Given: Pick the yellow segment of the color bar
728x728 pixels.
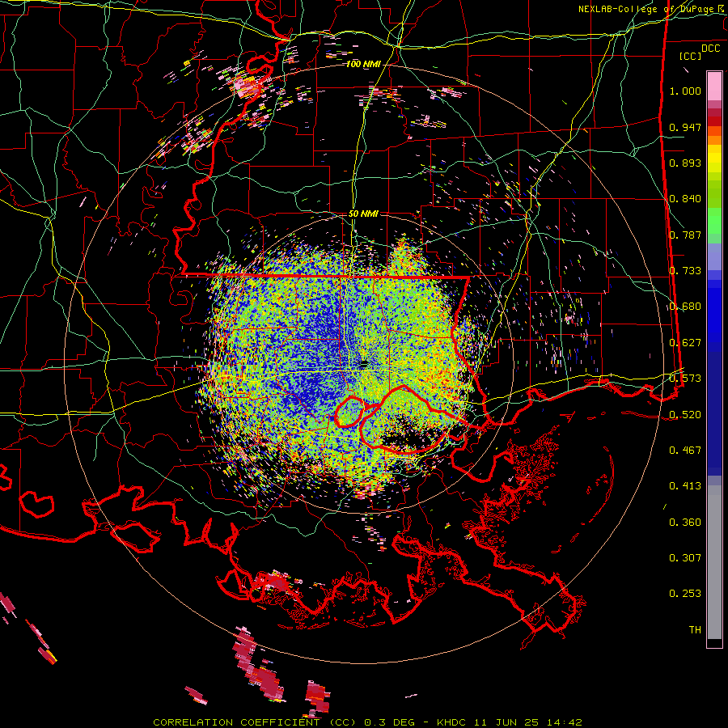Looking at the screenshot, I should 714,158.
